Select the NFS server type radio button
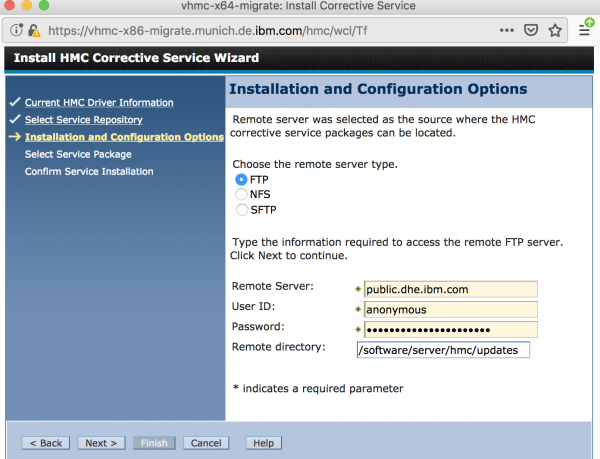 tap(241, 194)
